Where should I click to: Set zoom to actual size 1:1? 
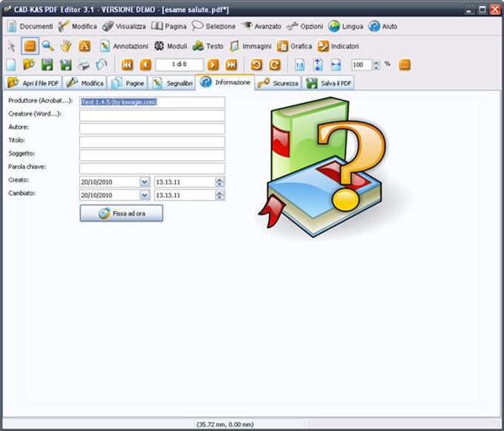[x=299, y=65]
